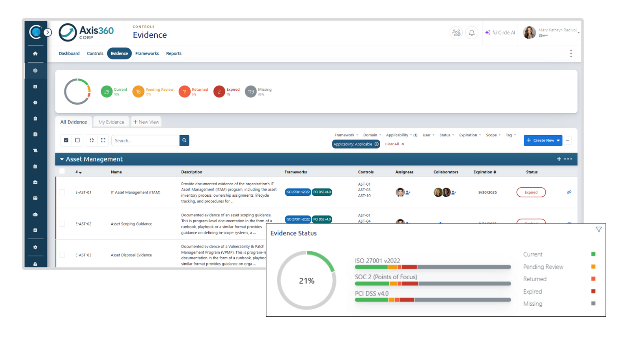Open the Expiration filter dropdown

pyautogui.click(x=470, y=135)
